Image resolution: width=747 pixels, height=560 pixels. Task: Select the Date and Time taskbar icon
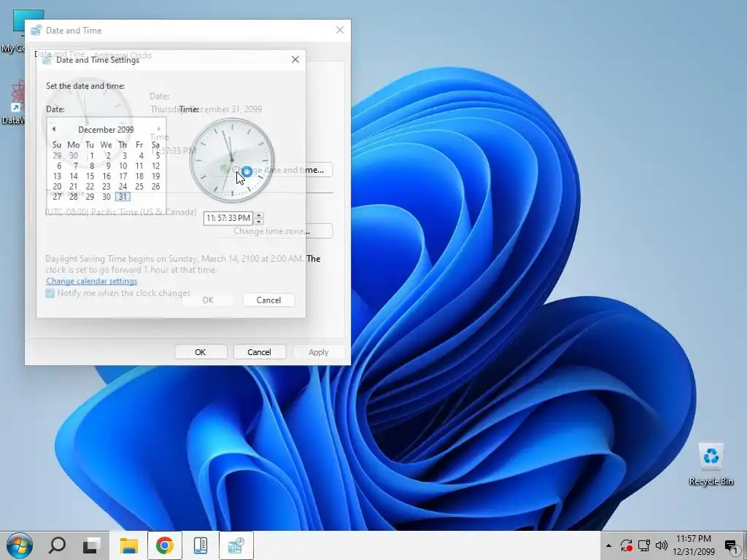pyautogui.click(x=236, y=545)
